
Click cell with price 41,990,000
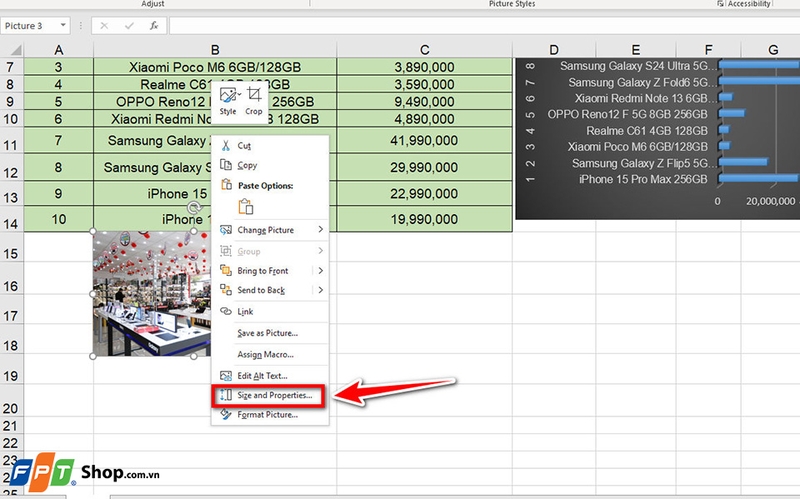[424, 140]
